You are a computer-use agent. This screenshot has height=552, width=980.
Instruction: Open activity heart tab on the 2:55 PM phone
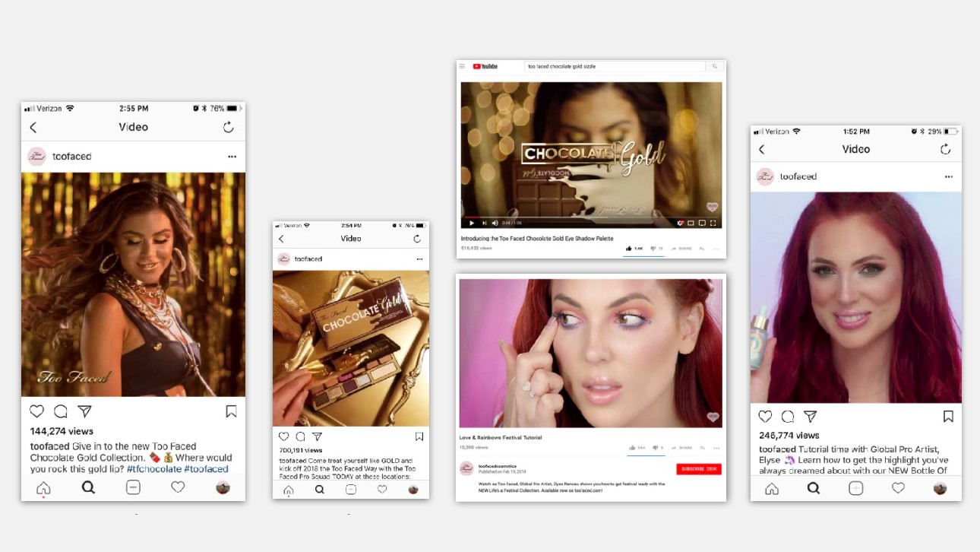(x=178, y=487)
